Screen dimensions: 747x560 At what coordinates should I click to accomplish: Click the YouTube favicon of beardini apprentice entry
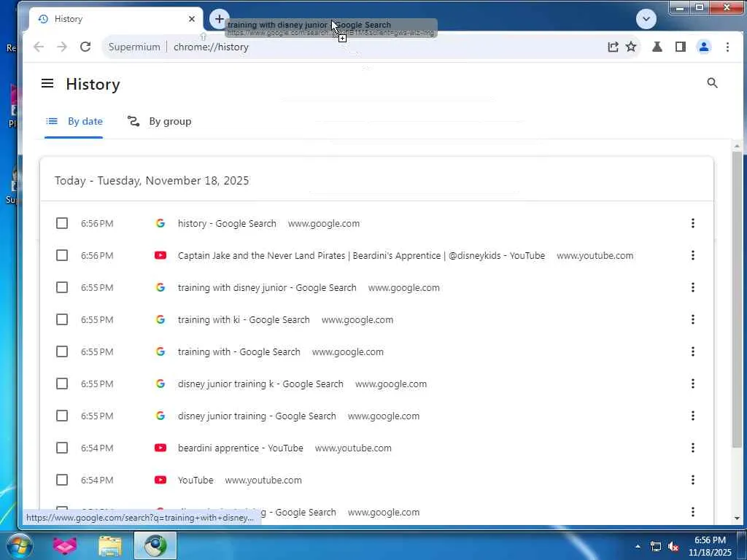160,448
